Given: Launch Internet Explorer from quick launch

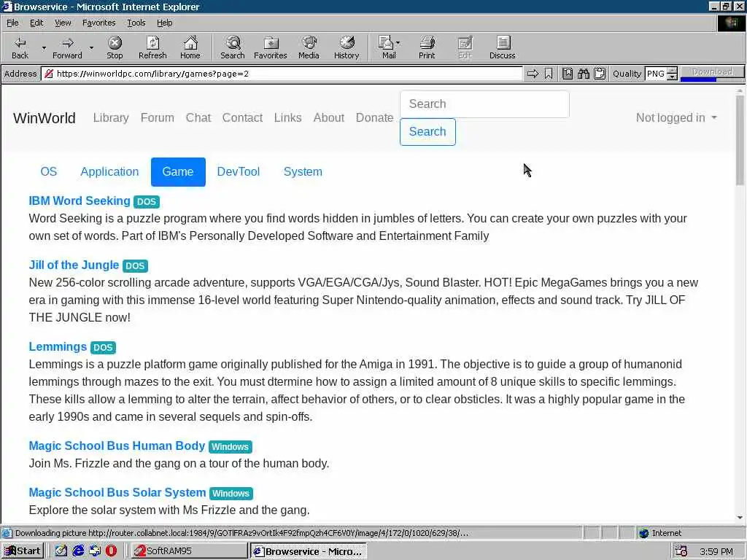Looking at the screenshot, I should pos(78,551).
